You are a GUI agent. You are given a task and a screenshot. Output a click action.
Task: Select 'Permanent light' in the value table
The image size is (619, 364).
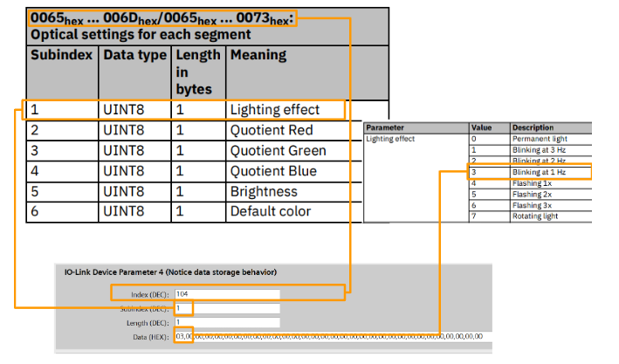(541, 139)
